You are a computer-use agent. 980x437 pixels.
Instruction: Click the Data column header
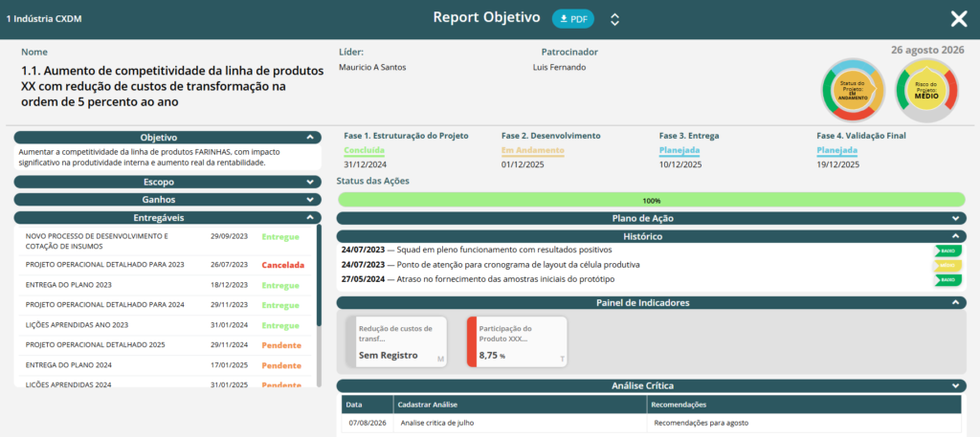click(x=367, y=404)
